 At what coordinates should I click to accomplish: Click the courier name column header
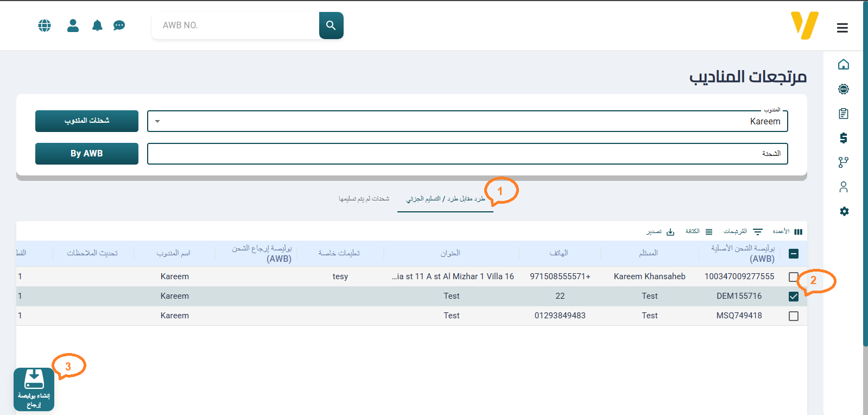click(173, 253)
